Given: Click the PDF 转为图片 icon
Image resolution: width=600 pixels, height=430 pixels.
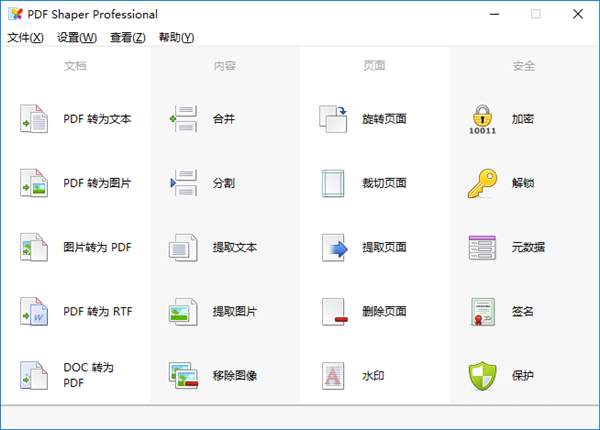Looking at the screenshot, I should (34, 183).
